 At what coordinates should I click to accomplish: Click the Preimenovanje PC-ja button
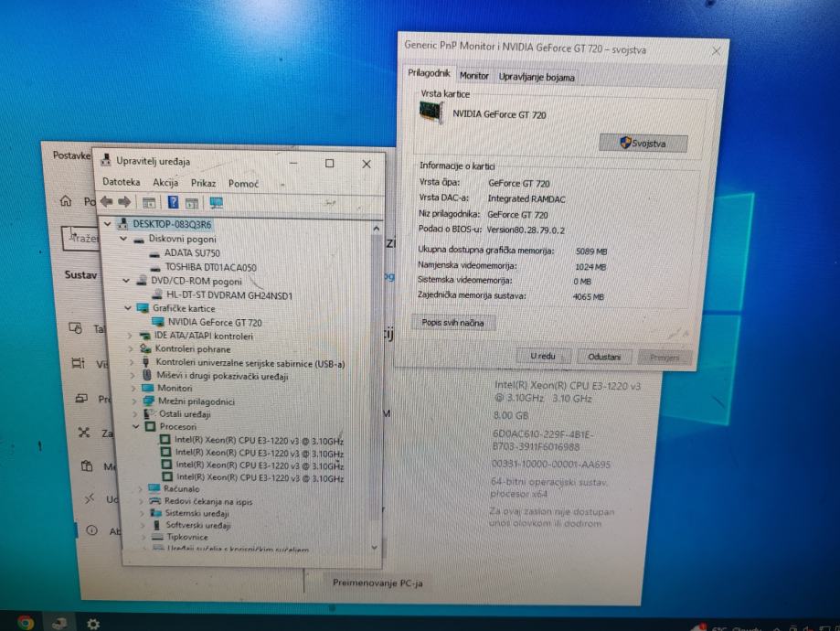tap(377, 583)
